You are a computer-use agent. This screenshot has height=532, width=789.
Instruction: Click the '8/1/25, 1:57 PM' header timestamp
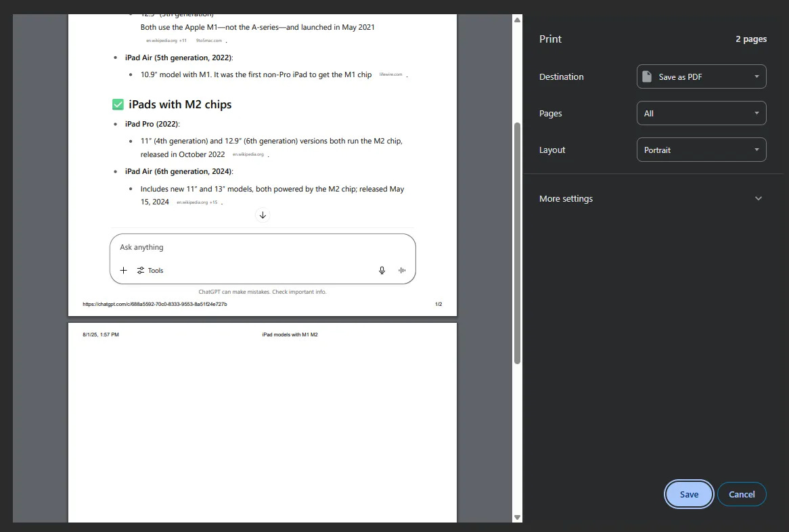coord(101,335)
